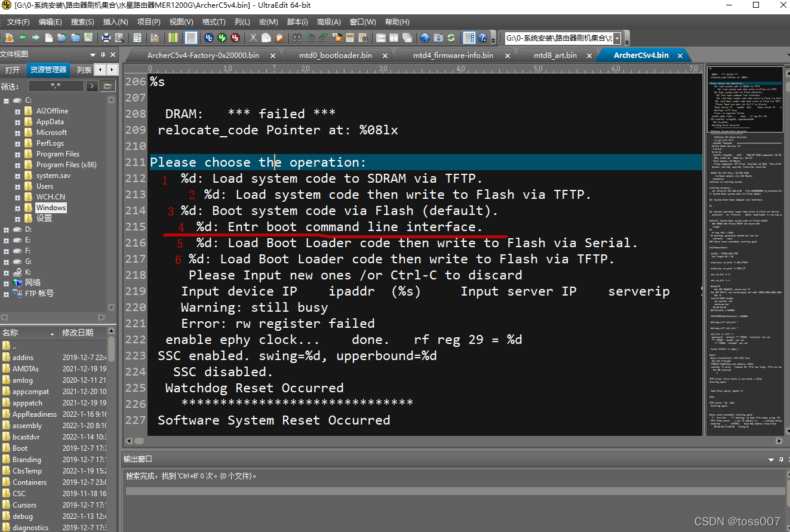Click the blue globe browser icon
Screen dimensions: 790x532
coord(425,38)
